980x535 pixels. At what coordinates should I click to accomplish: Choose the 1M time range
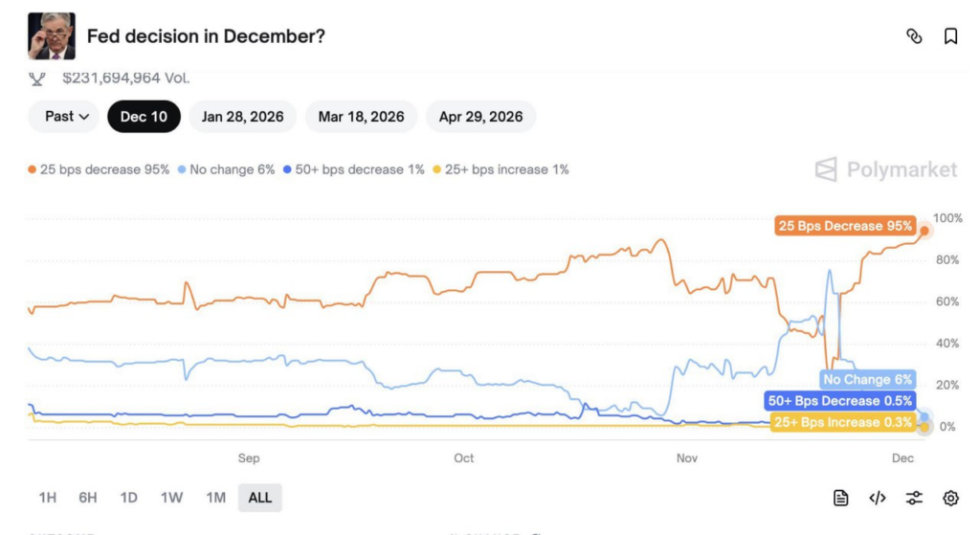[215, 498]
